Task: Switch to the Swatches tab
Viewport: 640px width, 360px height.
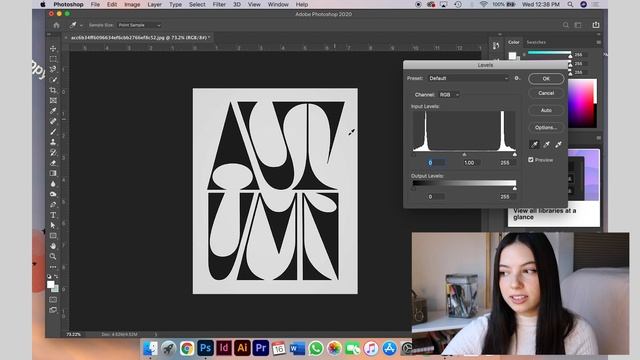Action: (x=536, y=42)
